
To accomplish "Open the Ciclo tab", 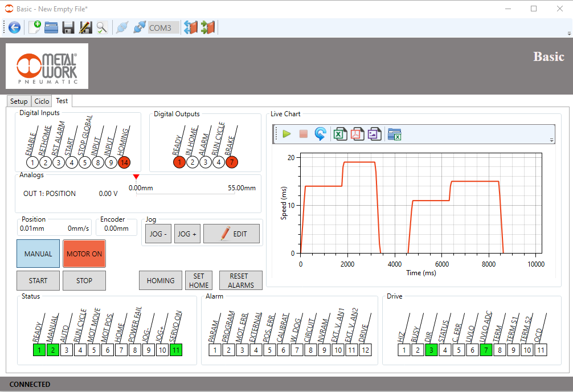I will (x=42, y=101).
